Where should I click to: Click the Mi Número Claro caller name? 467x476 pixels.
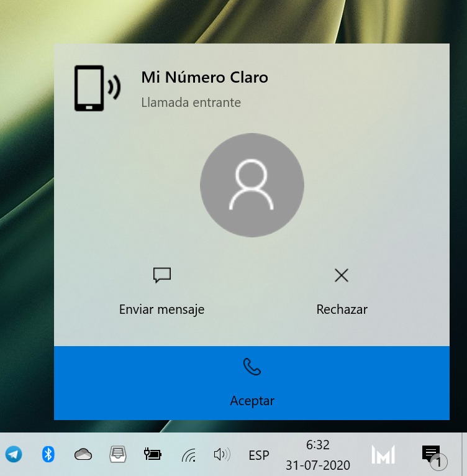coord(204,78)
